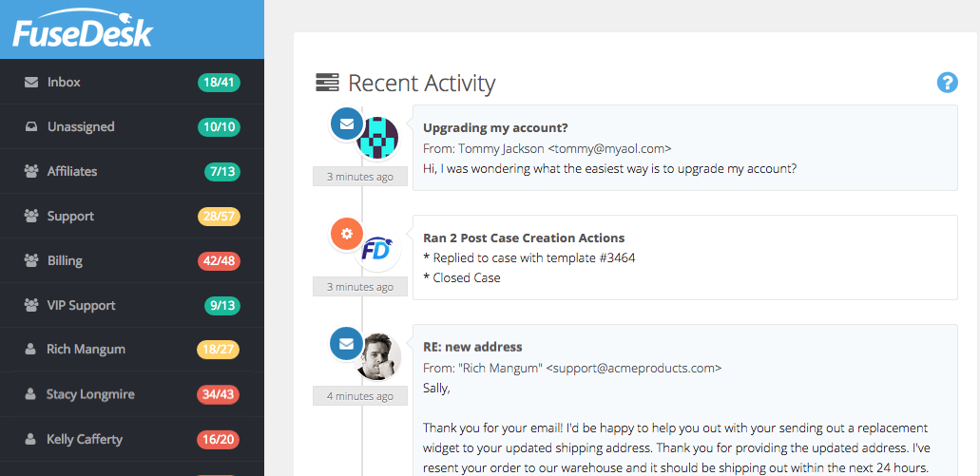Screen dimensions: 980x476
Task: Click the 16/20 Kelly Cafferty badge
Action: [x=219, y=440]
